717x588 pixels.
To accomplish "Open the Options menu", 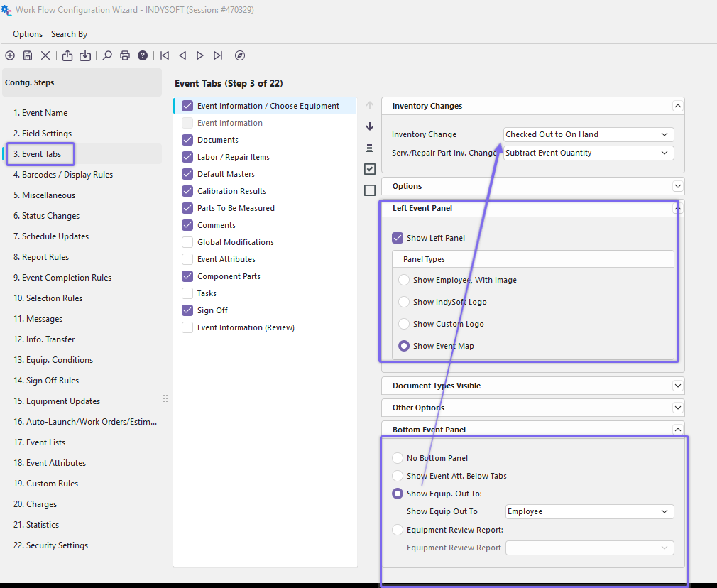I will pyautogui.click(x=28, y=34).
